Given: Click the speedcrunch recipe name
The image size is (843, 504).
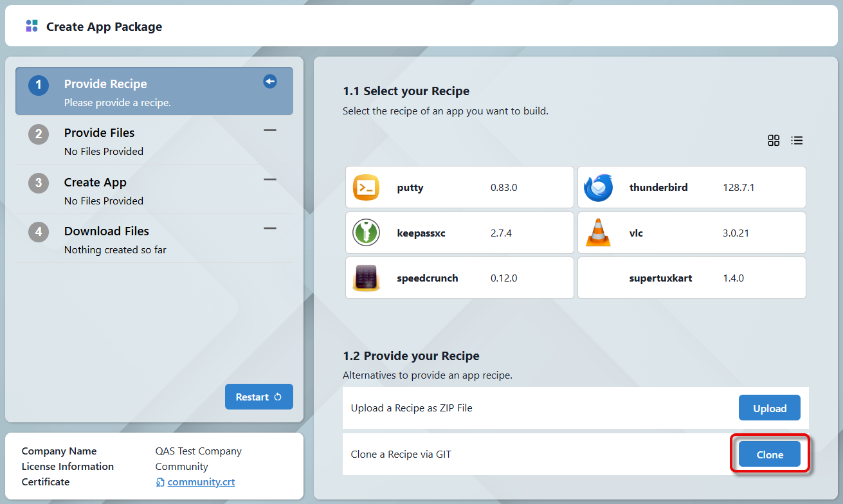Looking at the screenshot, I should [x=428, y=278].
